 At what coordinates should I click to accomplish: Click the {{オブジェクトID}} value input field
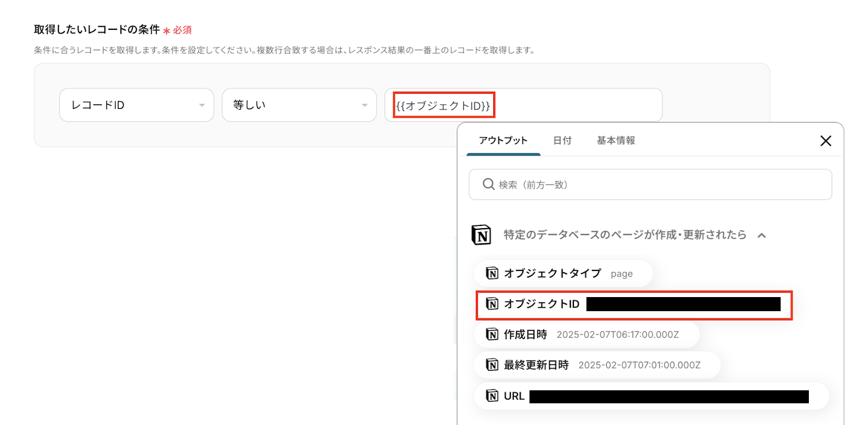[x=524, y=105]
